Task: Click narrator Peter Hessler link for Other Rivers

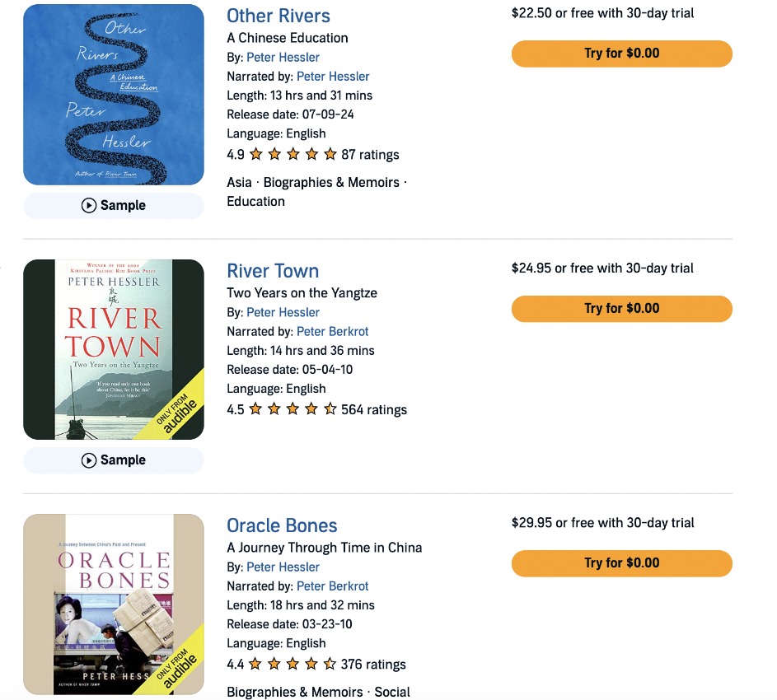Action: 333,76
